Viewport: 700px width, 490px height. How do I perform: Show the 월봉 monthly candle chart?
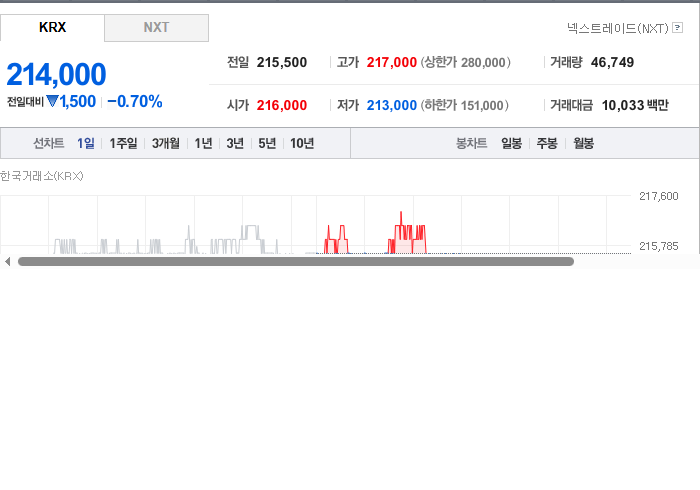click(583, 143)
